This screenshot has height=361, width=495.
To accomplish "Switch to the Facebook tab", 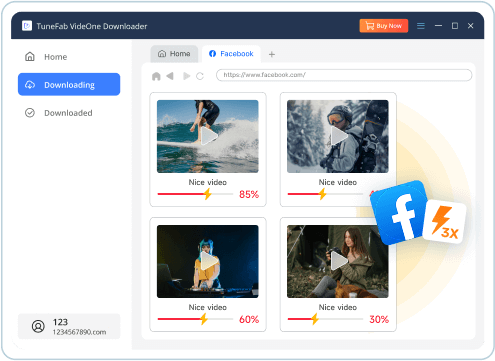I will point(231,54).
